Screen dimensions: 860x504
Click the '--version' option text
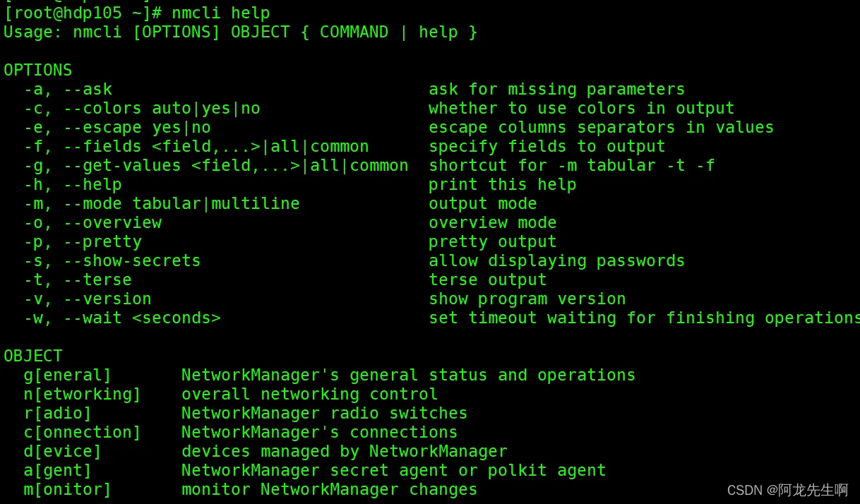coord(107,299)
